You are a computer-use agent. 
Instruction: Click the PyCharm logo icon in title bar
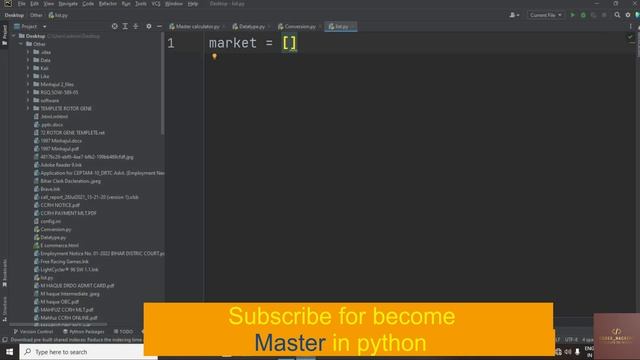click(8, 4)
